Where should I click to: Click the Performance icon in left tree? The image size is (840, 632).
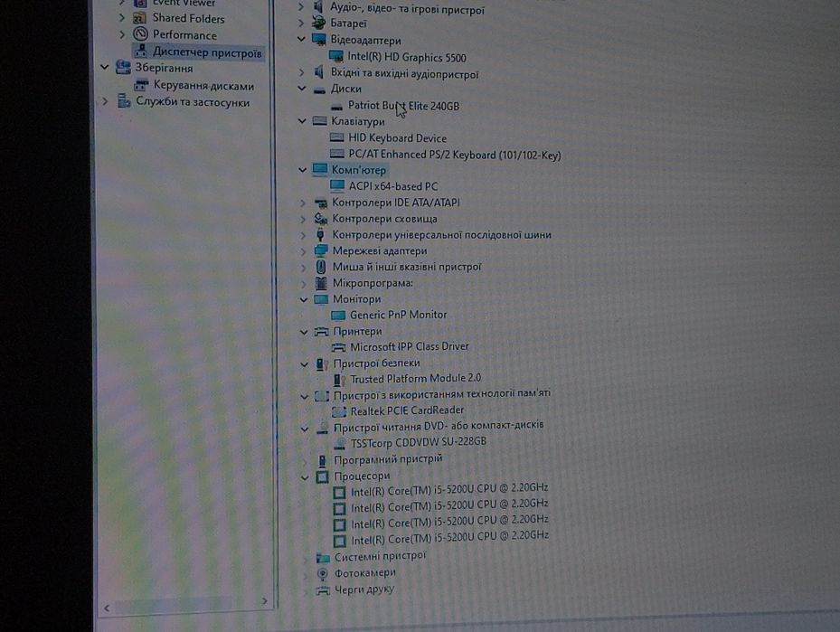(140, 35)
